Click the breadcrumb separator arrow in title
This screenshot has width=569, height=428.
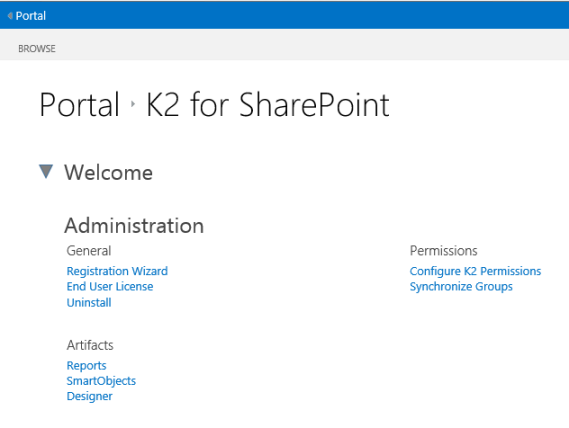(x=133, y=104)
